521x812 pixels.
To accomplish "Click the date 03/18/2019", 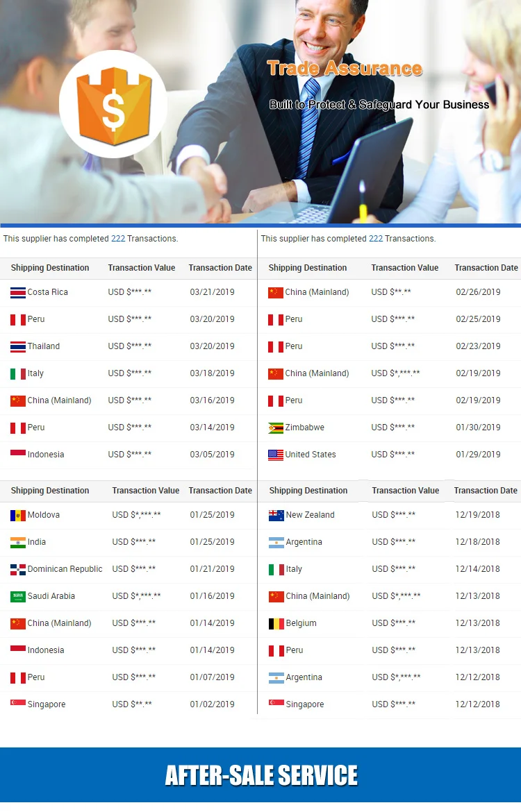I will tap(212, 373).
